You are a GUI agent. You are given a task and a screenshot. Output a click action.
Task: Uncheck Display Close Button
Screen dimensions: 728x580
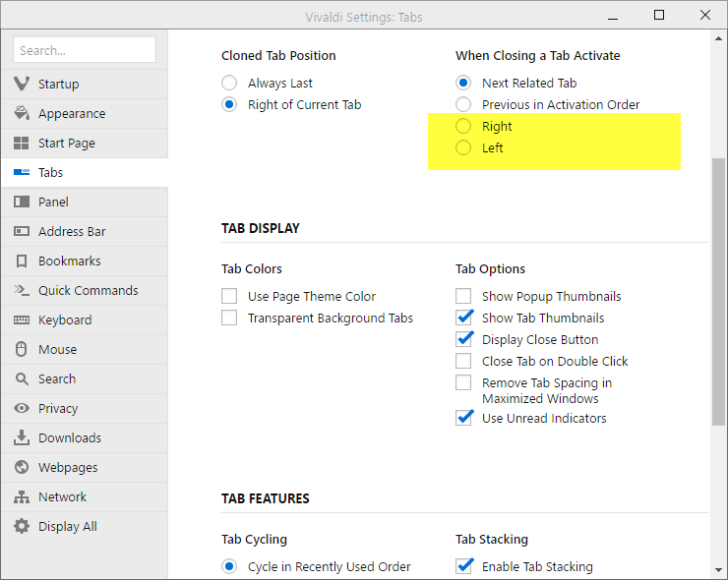(463, 339)
